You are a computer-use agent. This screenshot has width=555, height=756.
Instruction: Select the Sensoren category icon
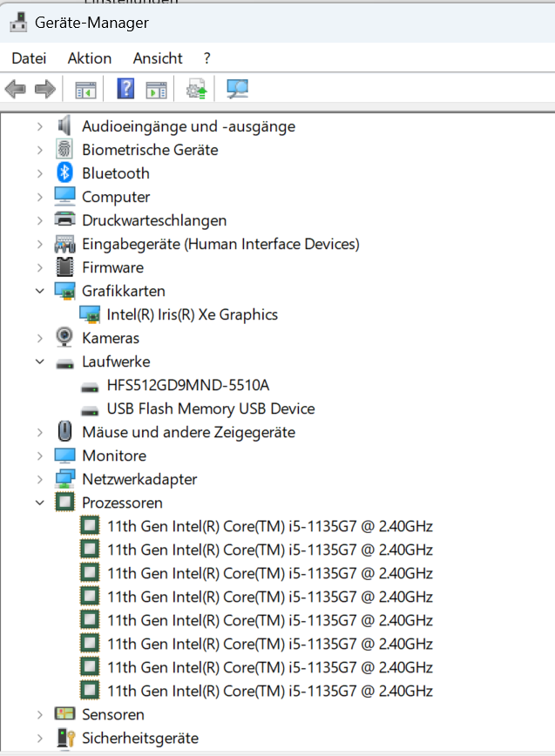point(64,713)
